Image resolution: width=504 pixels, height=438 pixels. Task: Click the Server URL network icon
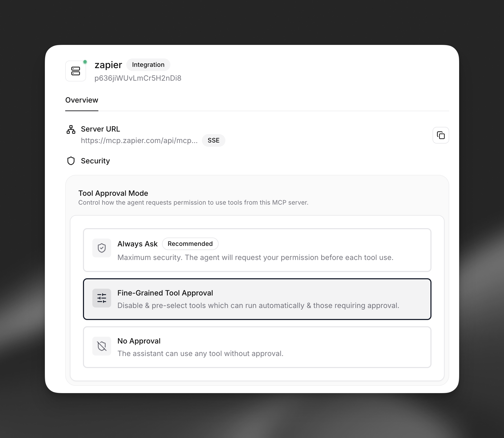[x=71, y=129]
